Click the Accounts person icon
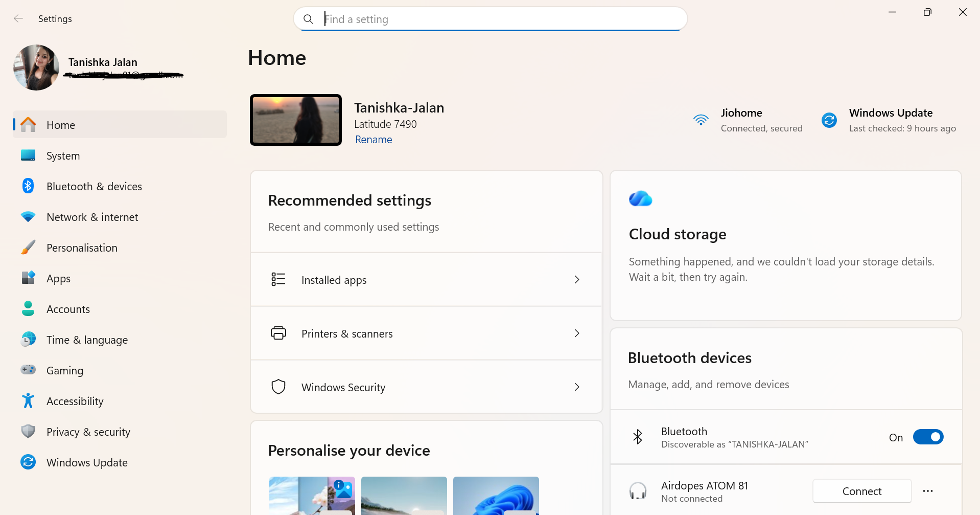Image resolution: width=980 pixels, height=515 pixels. (28, 308)
